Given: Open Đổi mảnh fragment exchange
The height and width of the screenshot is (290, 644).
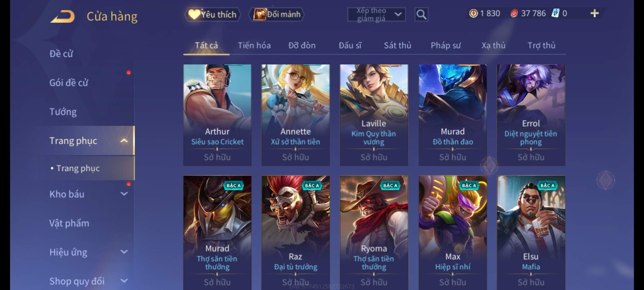Looking at the screenshot, I should click(x=277, y=15).
